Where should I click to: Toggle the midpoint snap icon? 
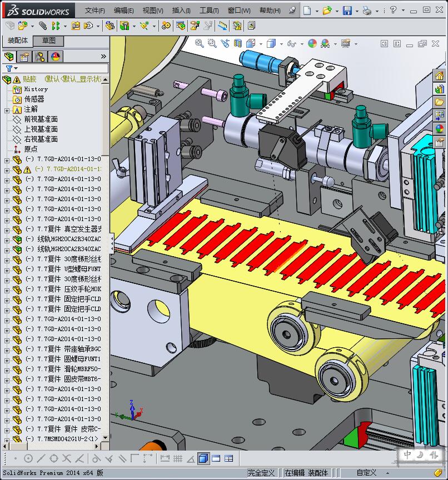pos(41,458)
